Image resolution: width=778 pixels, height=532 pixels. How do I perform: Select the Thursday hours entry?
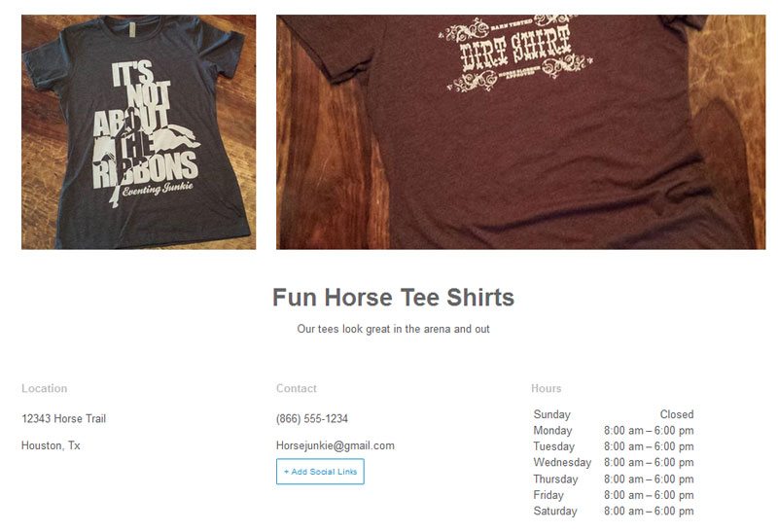click(614, 479)
